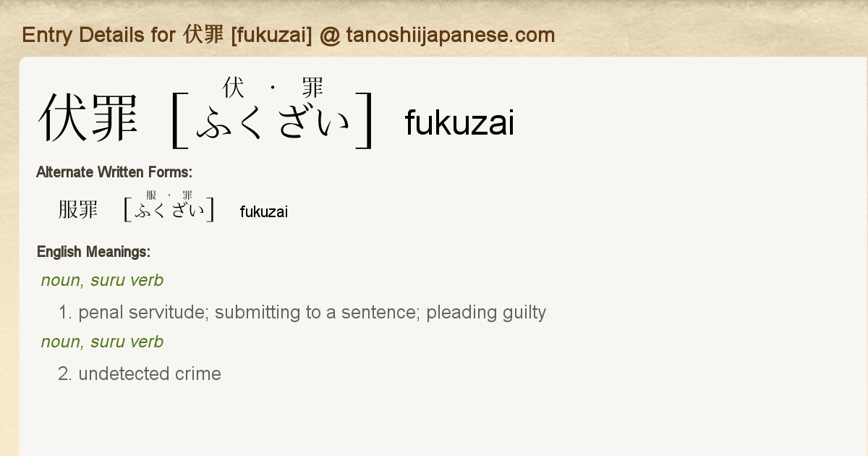Open the alternate form 服罪 entry

78,210
